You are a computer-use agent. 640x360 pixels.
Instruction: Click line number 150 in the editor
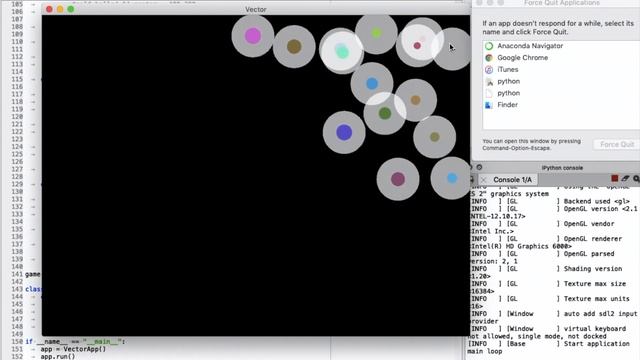click(x=17, y=342)
